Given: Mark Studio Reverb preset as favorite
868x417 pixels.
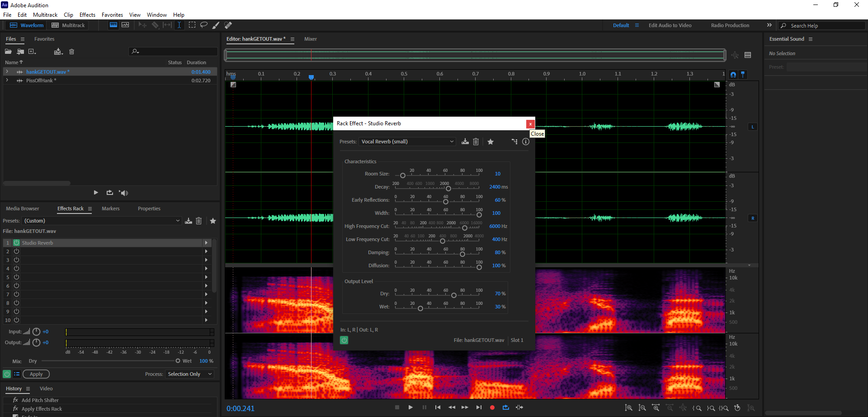Looking at the screenshot, I should click(491, 142).
